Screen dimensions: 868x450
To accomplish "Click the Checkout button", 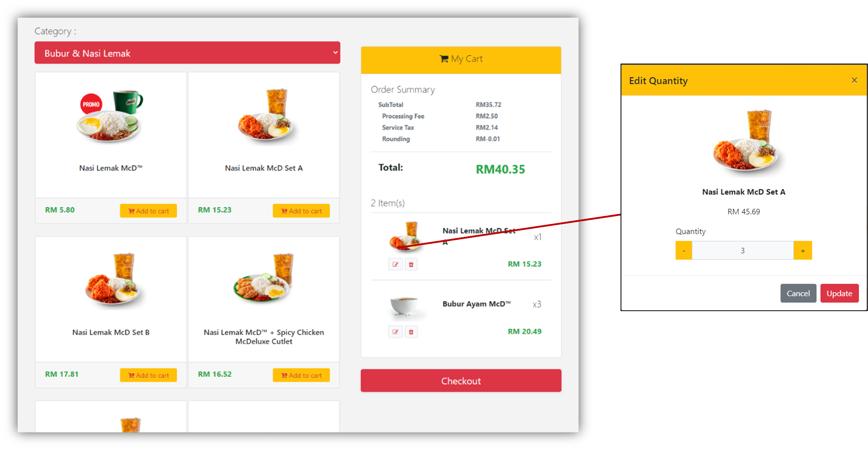I will 461,381.
